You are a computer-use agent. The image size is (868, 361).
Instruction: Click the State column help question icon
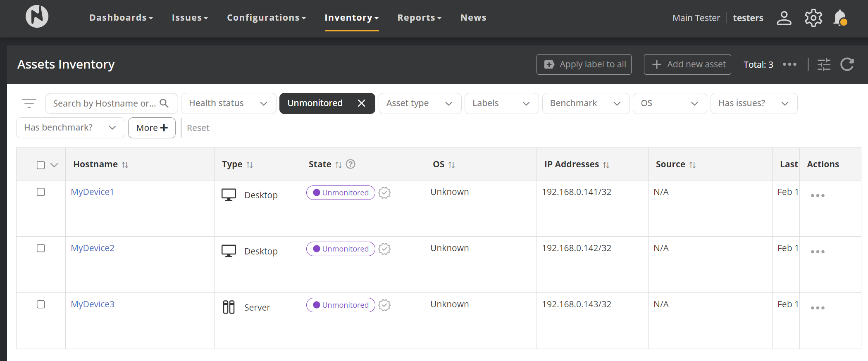point(351,164)
